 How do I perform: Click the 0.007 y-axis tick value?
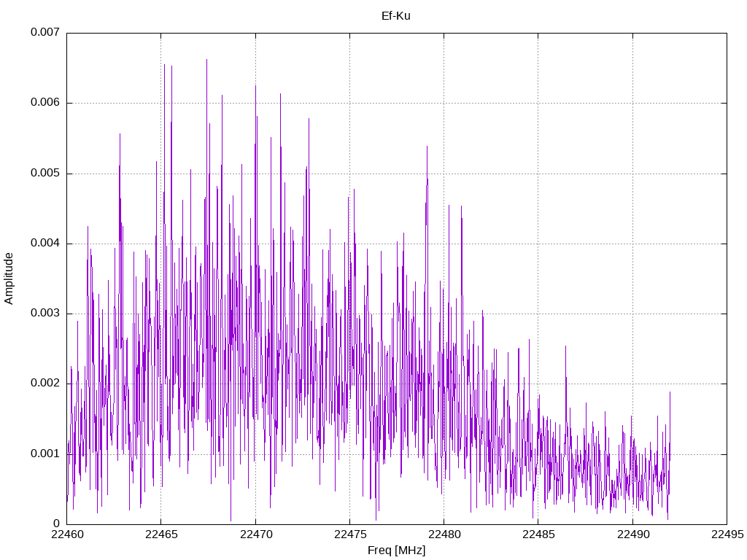(x=45, y=32)
